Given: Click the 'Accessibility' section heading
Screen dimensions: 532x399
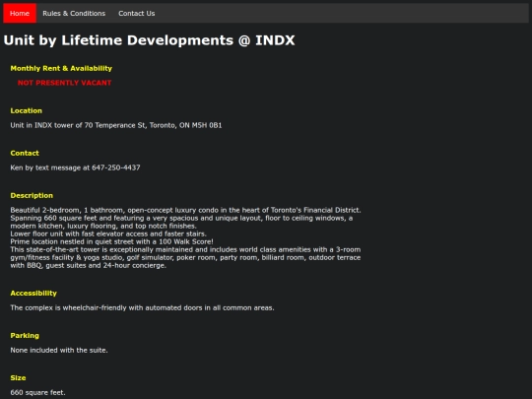Looking at the screenshot, I should pos(33,294).
